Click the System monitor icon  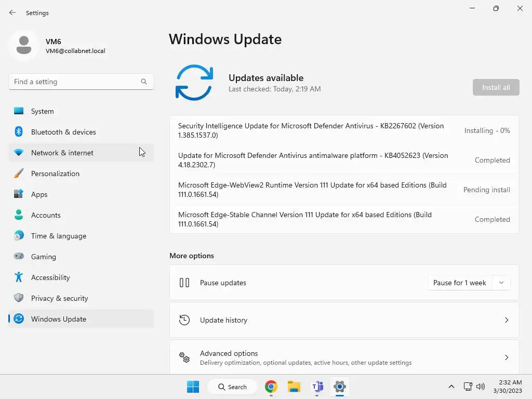(19, 111)
